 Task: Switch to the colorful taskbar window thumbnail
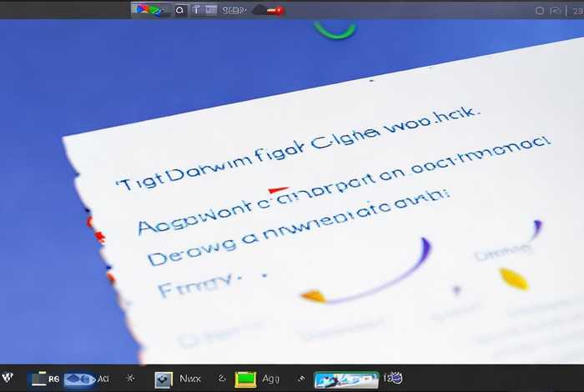coord(345,379)
